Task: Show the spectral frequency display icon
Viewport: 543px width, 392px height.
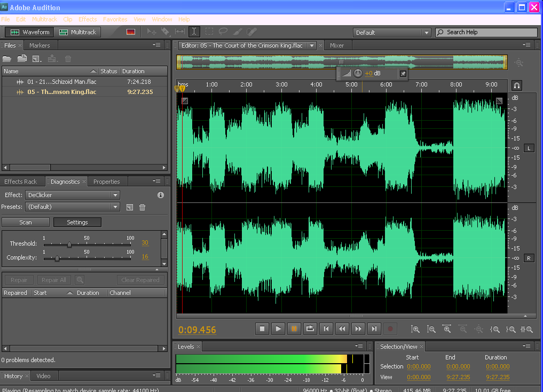Action: [131, 32]
